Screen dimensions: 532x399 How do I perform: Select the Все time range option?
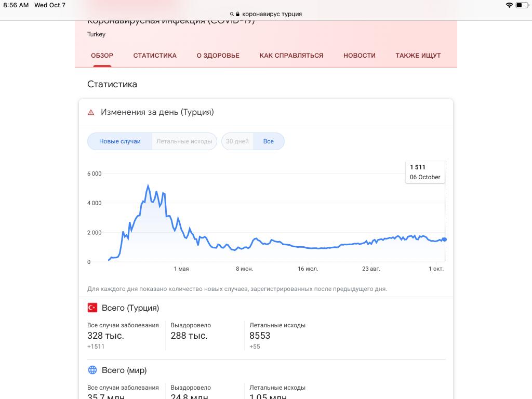(269, 141)
